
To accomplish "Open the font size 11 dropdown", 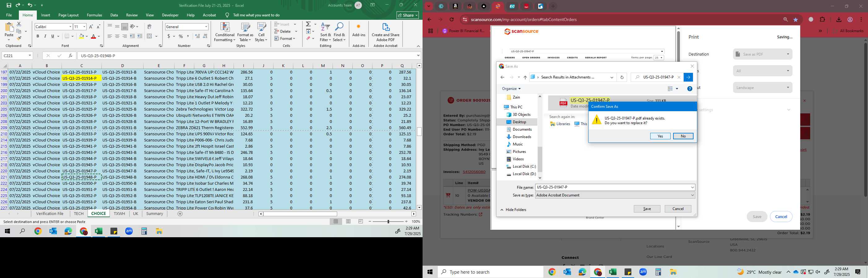I will (x=84, y=27).
